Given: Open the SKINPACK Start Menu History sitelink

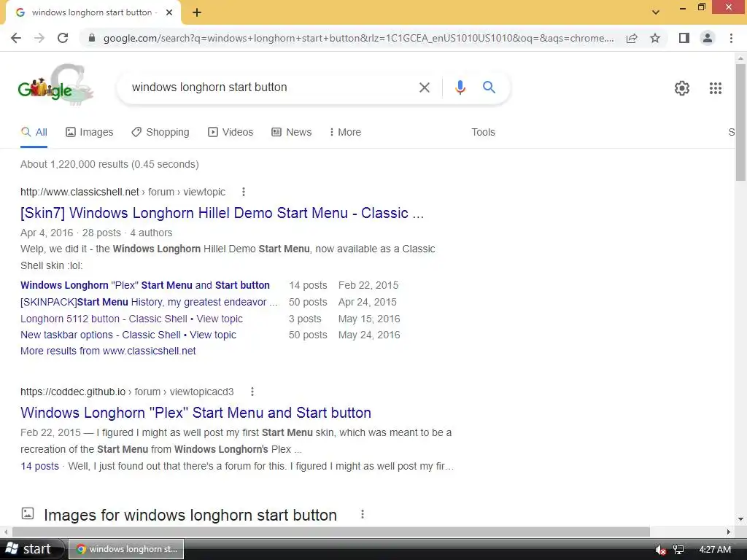Looking at the screenshot, I should [149, 302].
